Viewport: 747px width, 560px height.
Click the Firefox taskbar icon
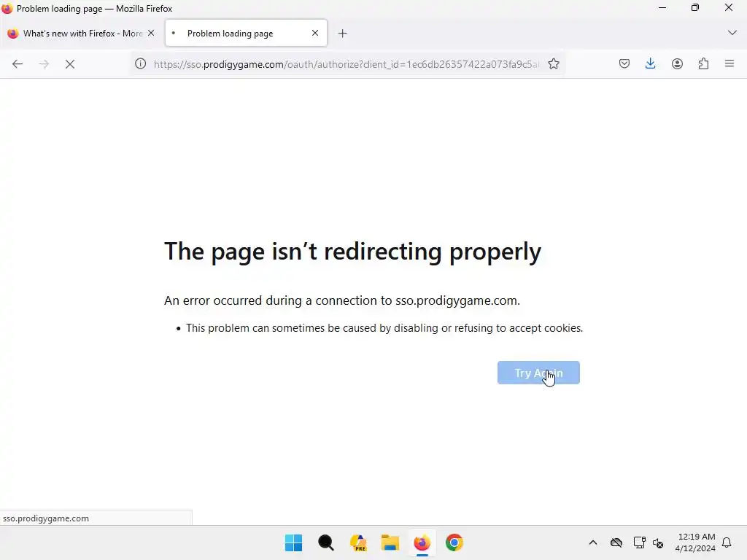[x=422, y=542]
